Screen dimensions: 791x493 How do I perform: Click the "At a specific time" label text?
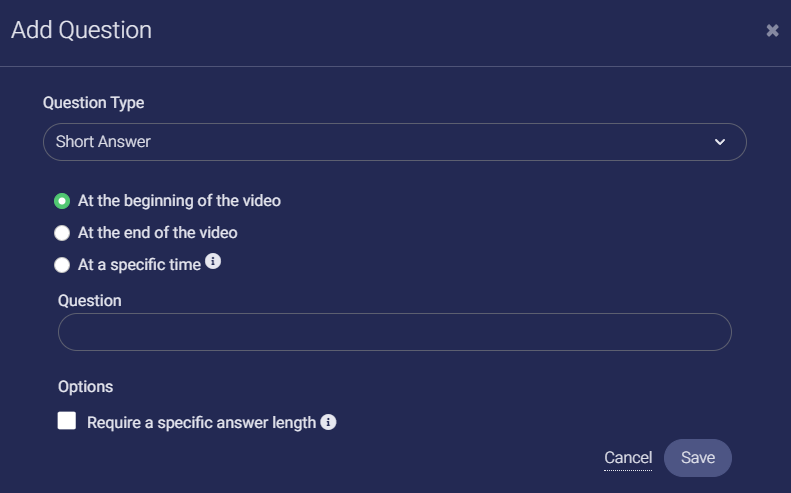pos(139,265)
